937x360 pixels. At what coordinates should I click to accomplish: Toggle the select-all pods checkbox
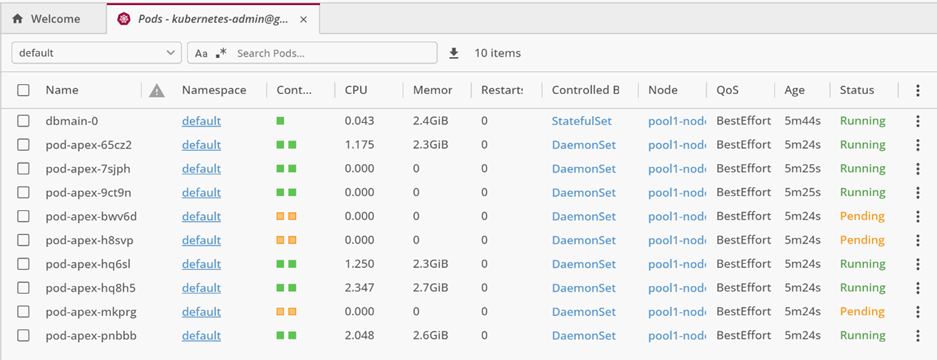point(23,90)
